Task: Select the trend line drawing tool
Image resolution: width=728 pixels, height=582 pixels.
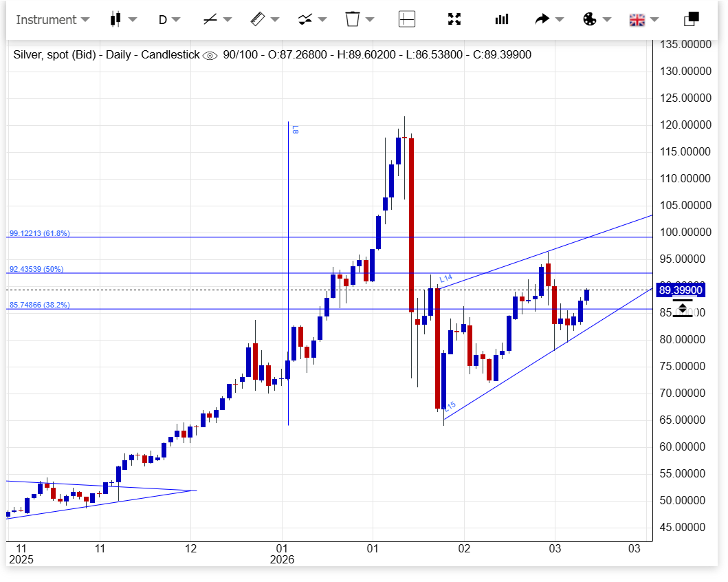Action: pyautogui.click(x=210, y=19)
